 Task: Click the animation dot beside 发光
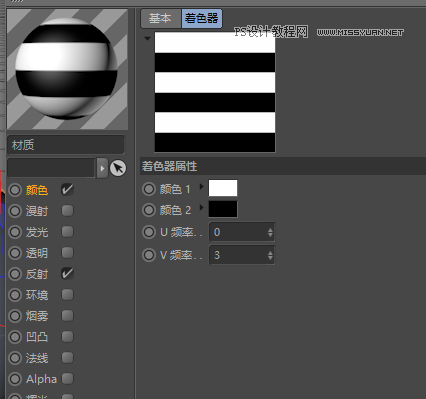pyautogui.click(x=15, y=232)
